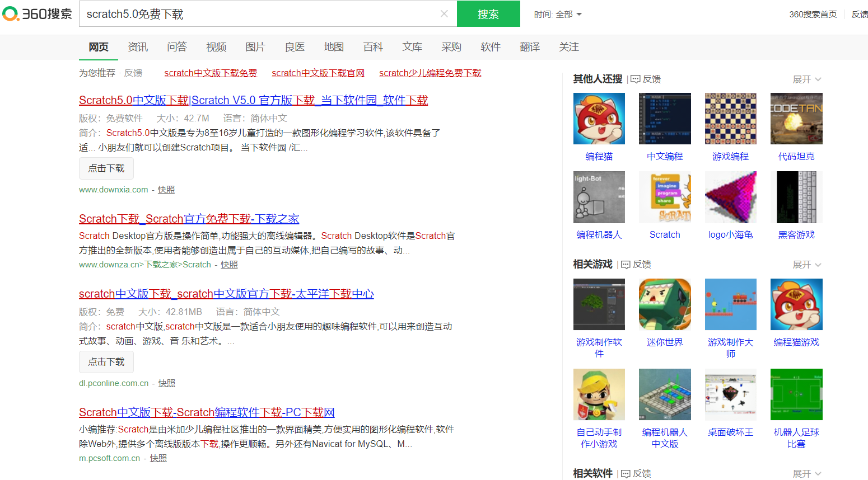Go to 360搜索首页 link

point(813,15)
